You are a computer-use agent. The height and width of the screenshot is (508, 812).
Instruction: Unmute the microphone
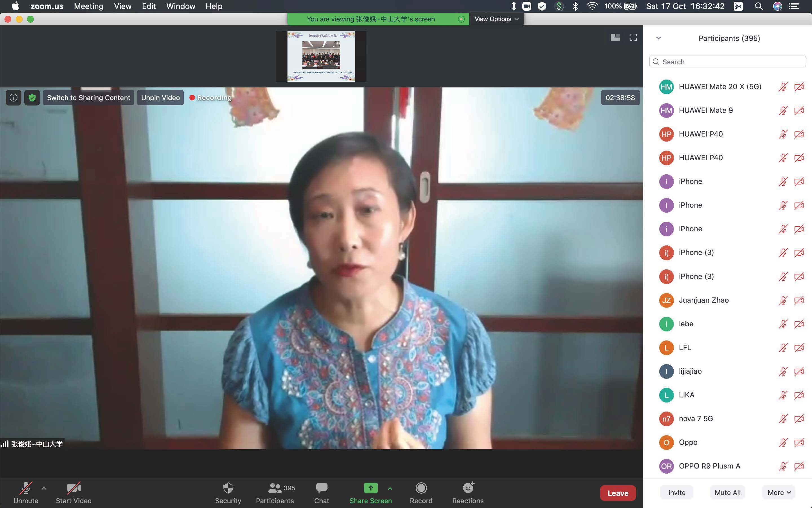pos(26,489)
